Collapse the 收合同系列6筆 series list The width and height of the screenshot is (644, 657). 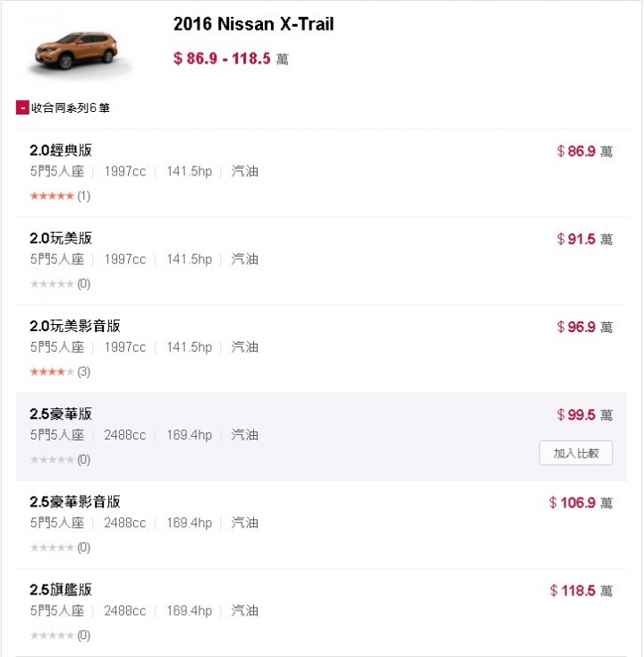(x=64, y=107)
